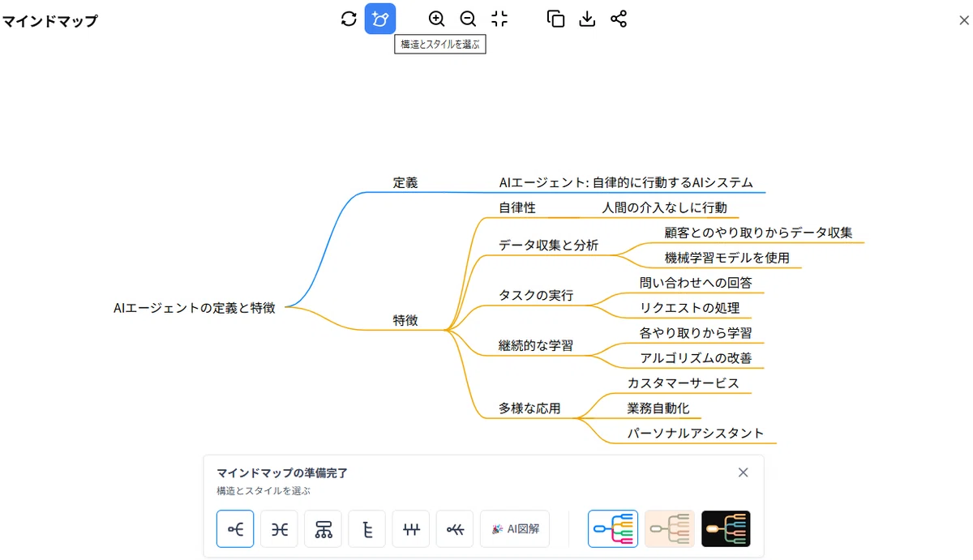973x560 pixels.
Task: Click the 顧客とのやり取りからデータ収集 node
Action: pyautogui.click(x=758, y=233)
